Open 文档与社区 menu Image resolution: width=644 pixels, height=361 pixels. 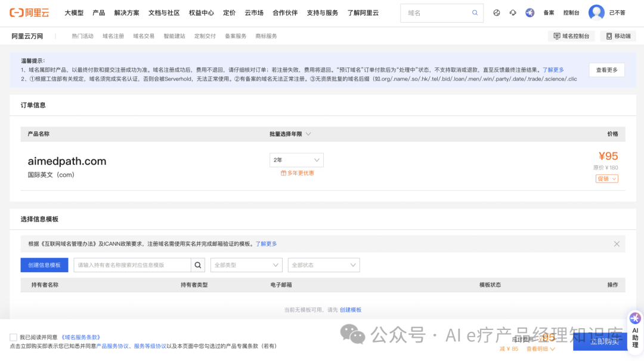(x=164, y=13)
